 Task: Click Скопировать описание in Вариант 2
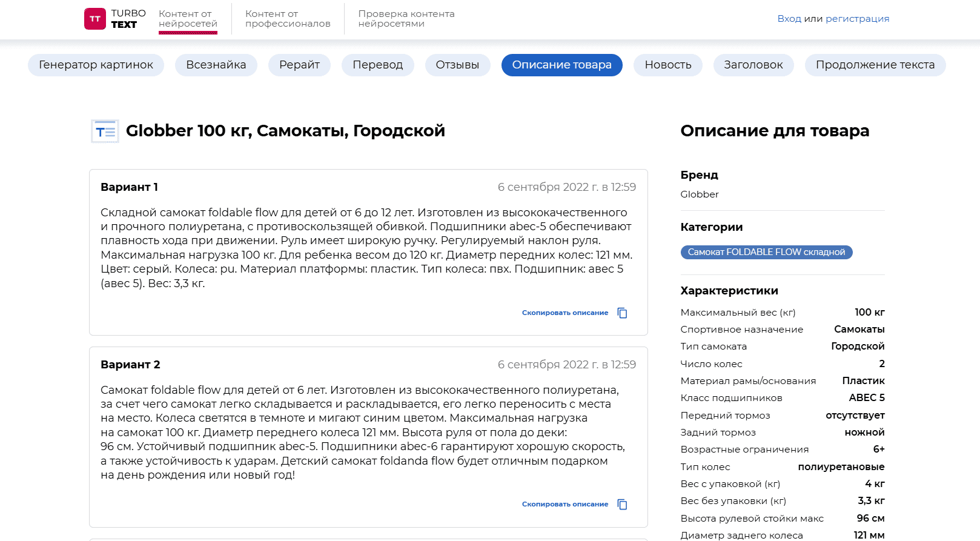pyautogui.click(x=565, y=504)
